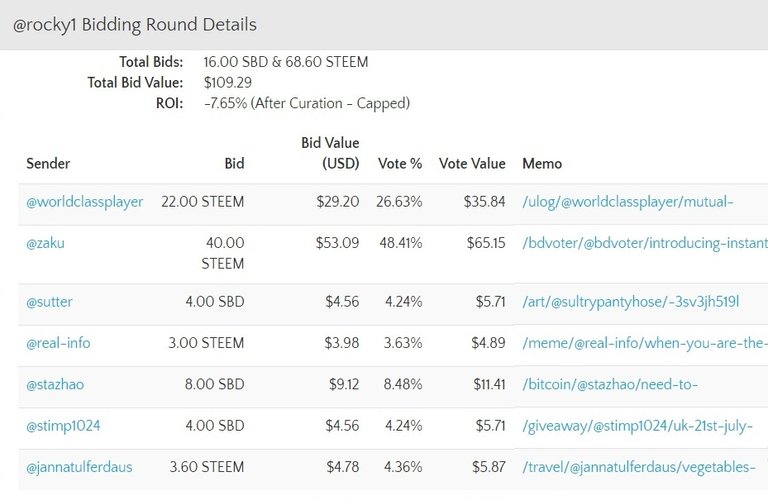The image size is (768, 500).
Task: Click the @rocky1 Bidding Round Details title
Action: pos(134,25)
